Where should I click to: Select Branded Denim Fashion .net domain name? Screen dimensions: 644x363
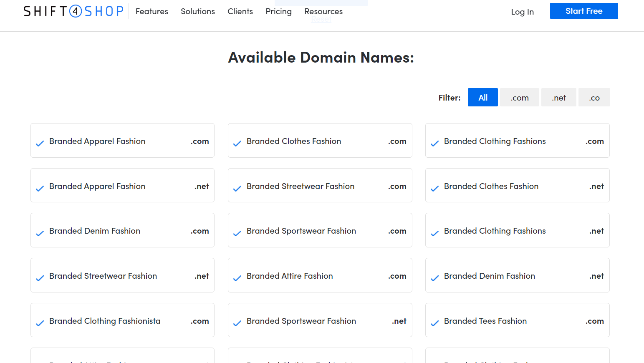click(518, 275)
